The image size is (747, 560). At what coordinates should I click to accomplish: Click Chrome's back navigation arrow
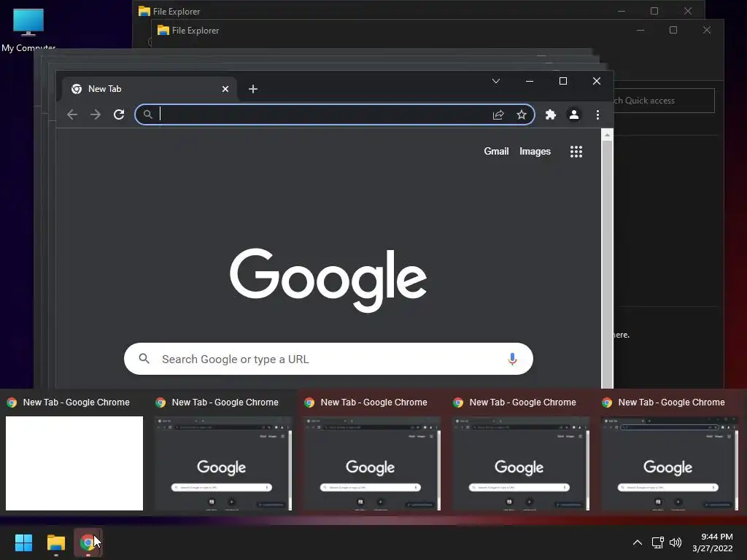coord(72,114)
